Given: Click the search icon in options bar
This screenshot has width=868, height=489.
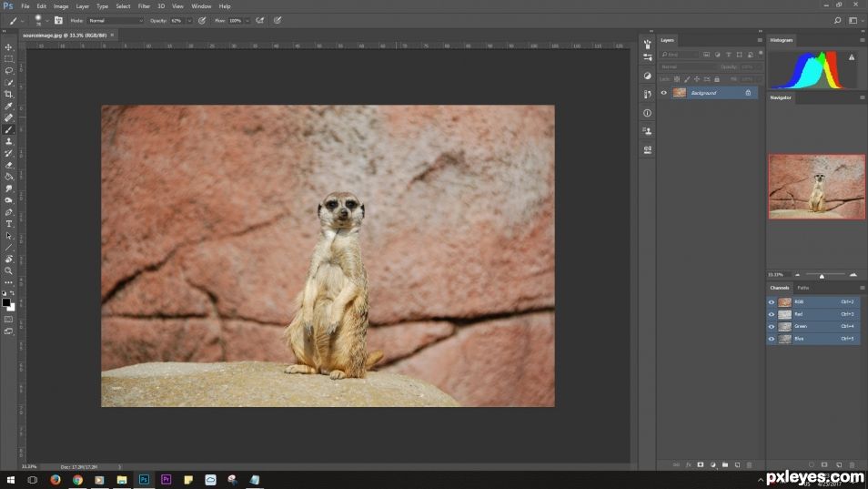Looking at the screenshot, I should pos(838,21).
